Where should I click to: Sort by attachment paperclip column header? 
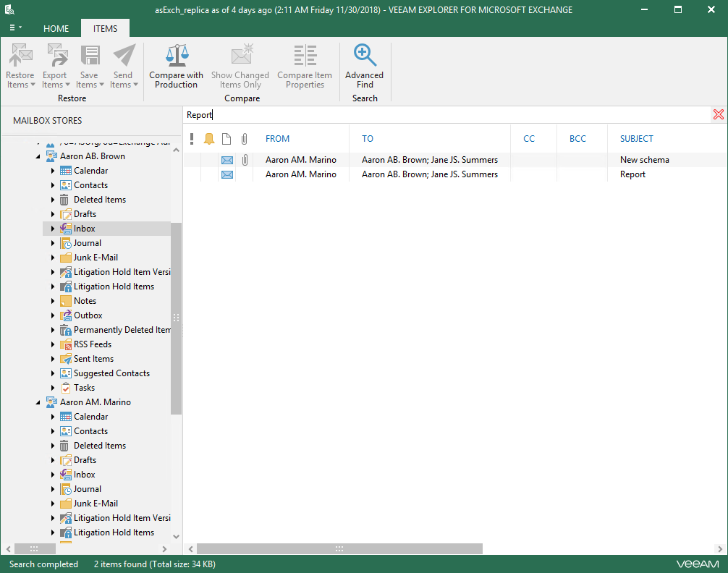coord(244,138)
